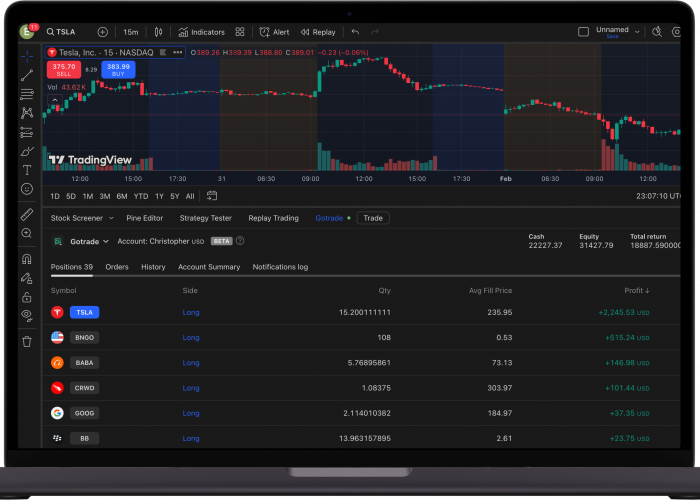Select the ruler Measure tool
This screenshot has width=700, height=500.
(27, 214)
